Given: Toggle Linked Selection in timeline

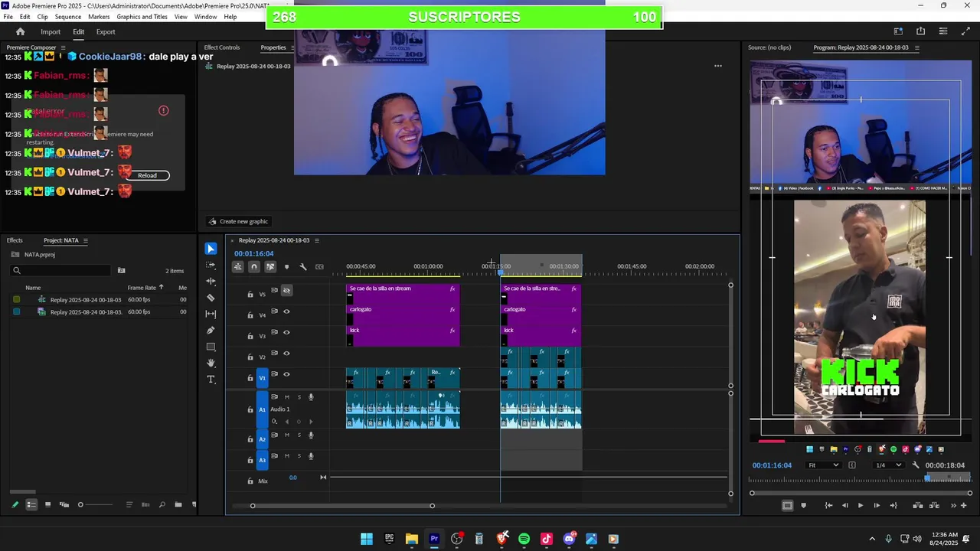Looking at the screenshot, I should click(270, 266).
